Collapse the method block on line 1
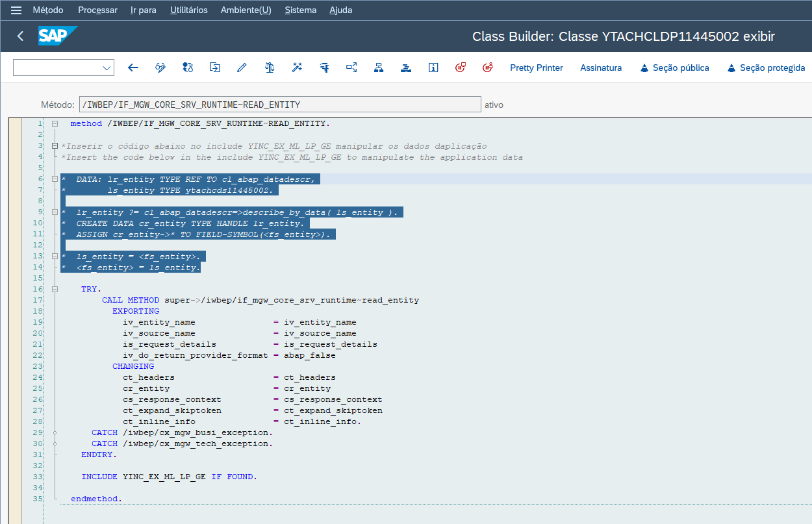Screen dimensions: 812x524 55,123
